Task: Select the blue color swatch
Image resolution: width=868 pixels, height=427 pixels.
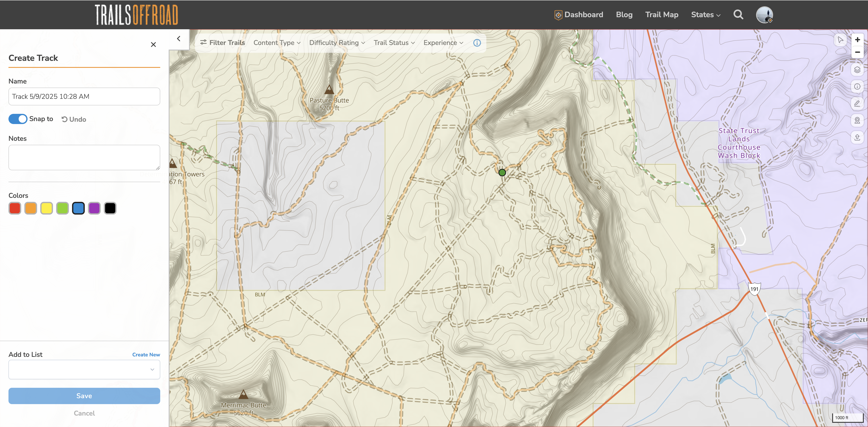Action: tap(78, 208)
